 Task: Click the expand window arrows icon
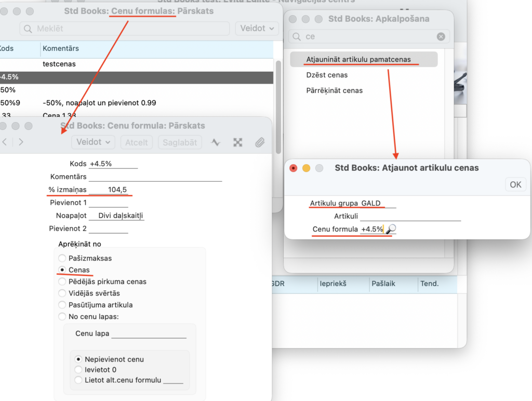[238, 142]
